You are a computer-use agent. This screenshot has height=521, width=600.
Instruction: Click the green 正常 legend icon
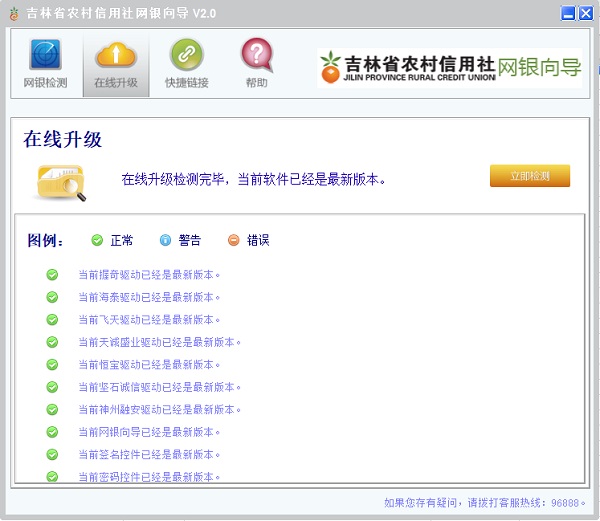97,240
